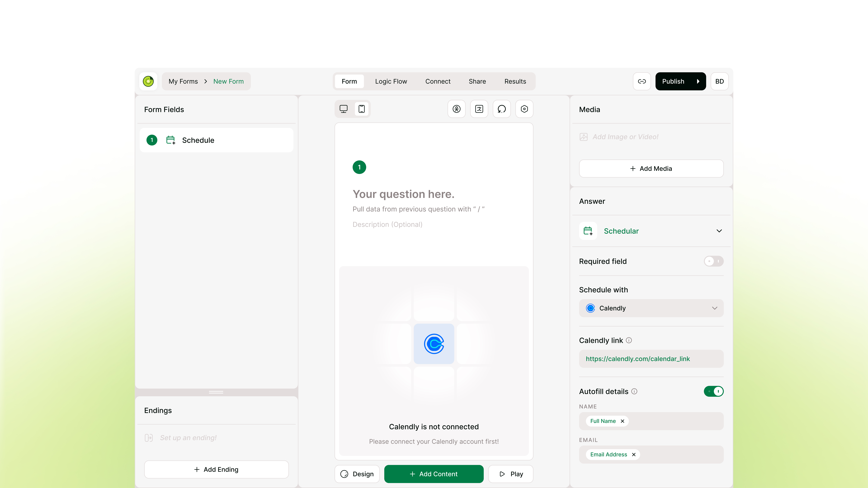Open the accessibility icon button in toolbar
868x488 pixels.
[457, 109]
